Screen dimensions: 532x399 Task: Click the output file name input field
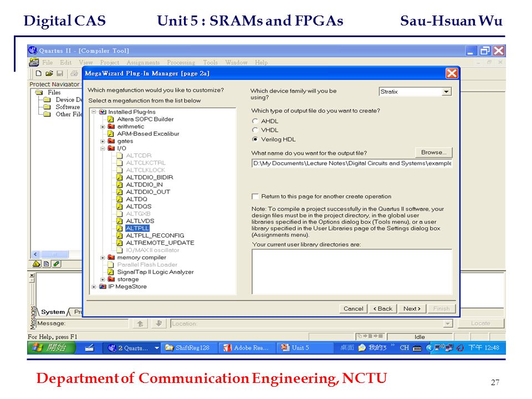point(352,163)
